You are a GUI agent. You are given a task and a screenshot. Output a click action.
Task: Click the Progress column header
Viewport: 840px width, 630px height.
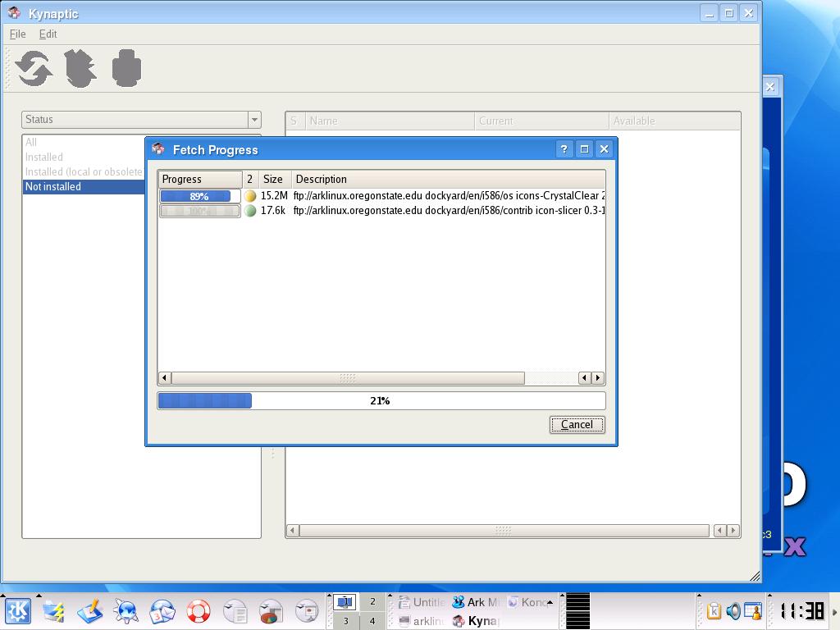[200, 179]
